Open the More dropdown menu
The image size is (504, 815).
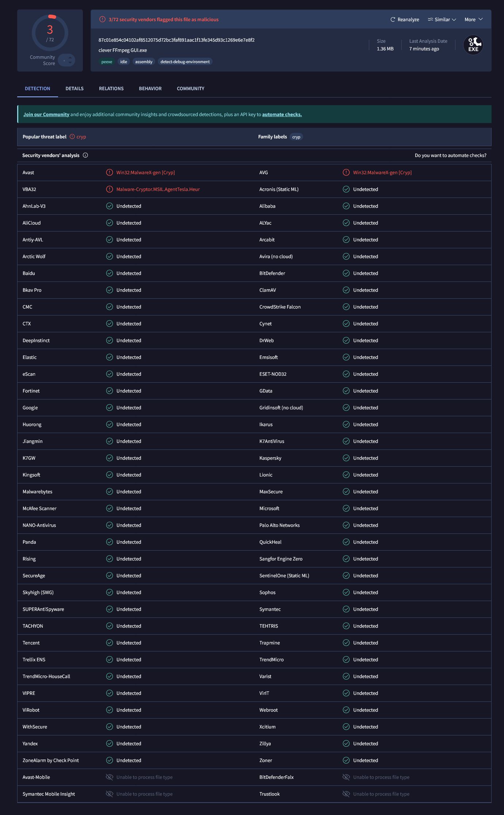[473, 19]
